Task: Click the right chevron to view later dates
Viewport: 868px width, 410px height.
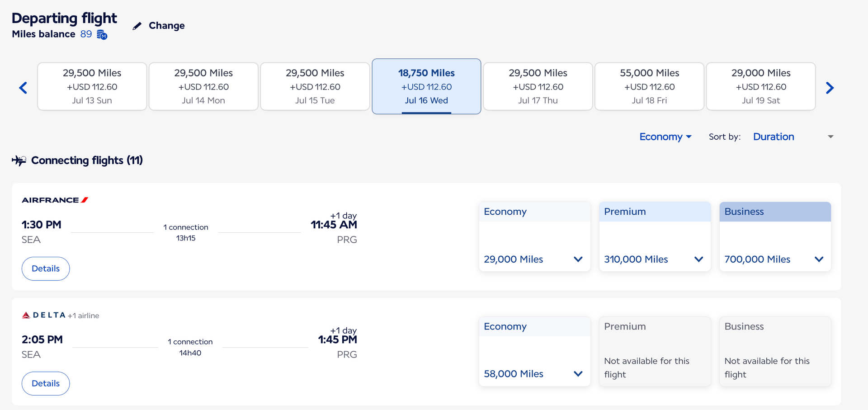Action: (x=830, y=87)
